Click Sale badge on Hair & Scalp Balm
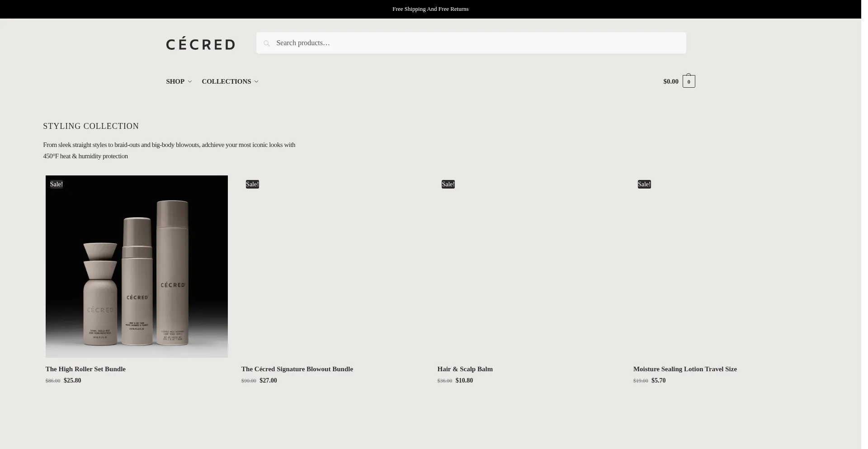This screenshot has height=449, width=868. pos(448,184)
